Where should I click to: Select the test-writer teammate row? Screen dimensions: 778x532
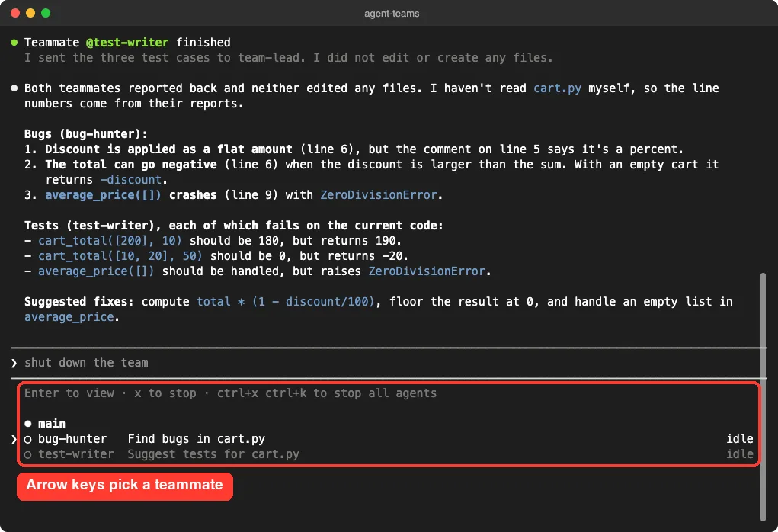pos(389,454)
